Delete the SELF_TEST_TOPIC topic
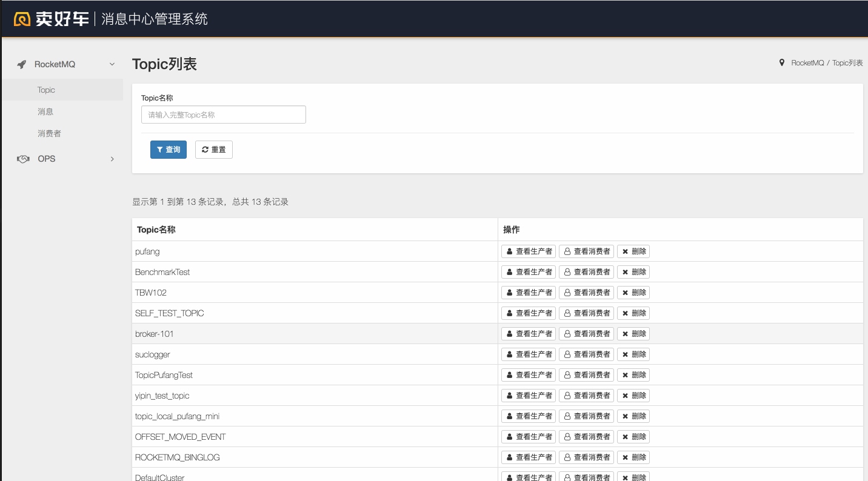Image resolution: width=868 pixels, height=481 pixels. click(x=633, y=313)
